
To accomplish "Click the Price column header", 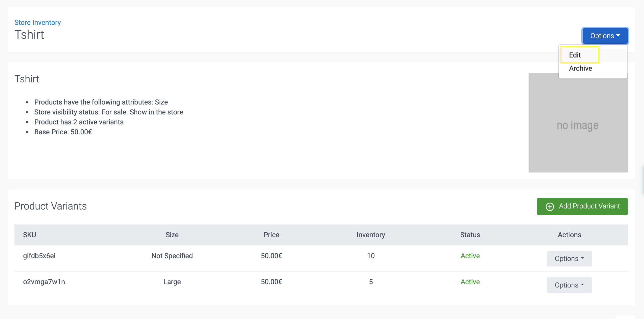I will pos(271,235).
